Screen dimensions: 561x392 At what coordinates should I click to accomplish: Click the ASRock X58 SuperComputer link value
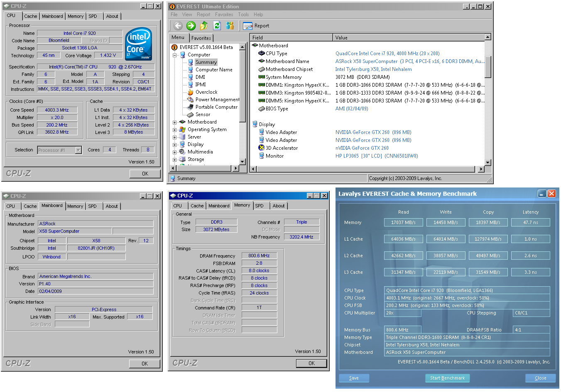tap(410, 61)
